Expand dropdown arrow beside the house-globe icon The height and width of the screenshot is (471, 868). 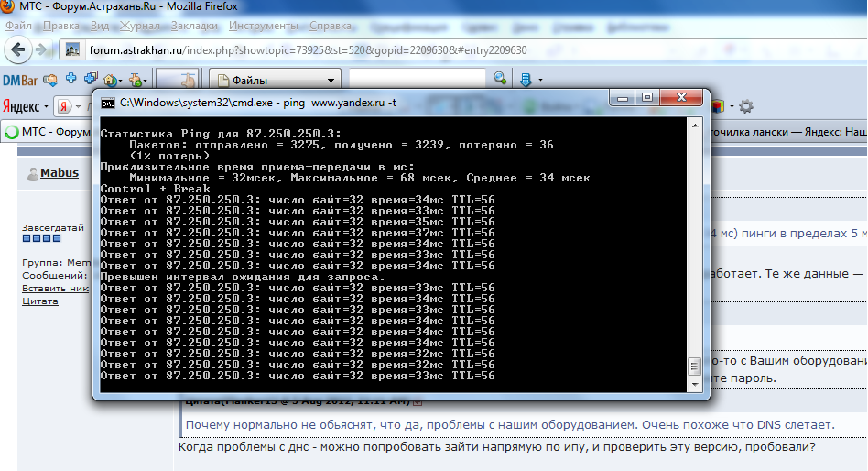120,82
